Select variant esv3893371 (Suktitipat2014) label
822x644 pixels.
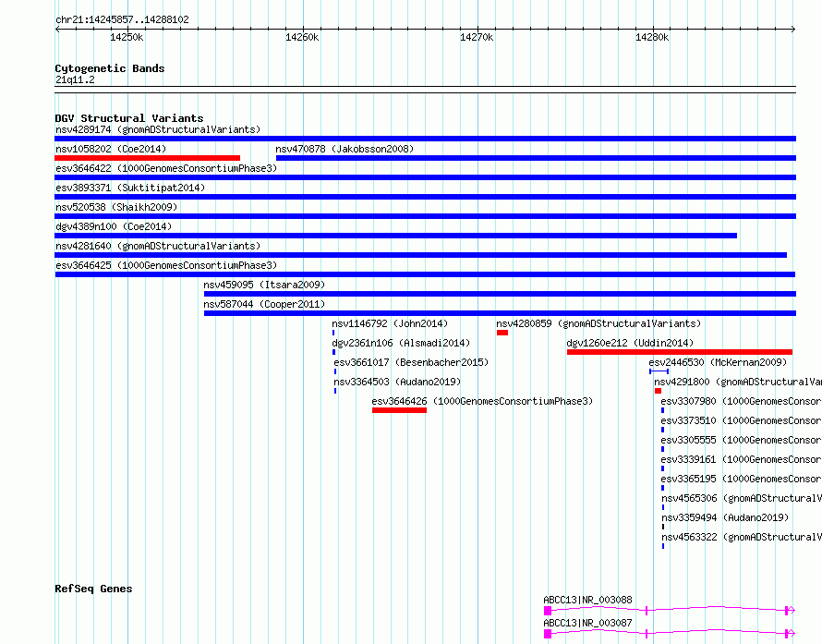tap(130, 188)
